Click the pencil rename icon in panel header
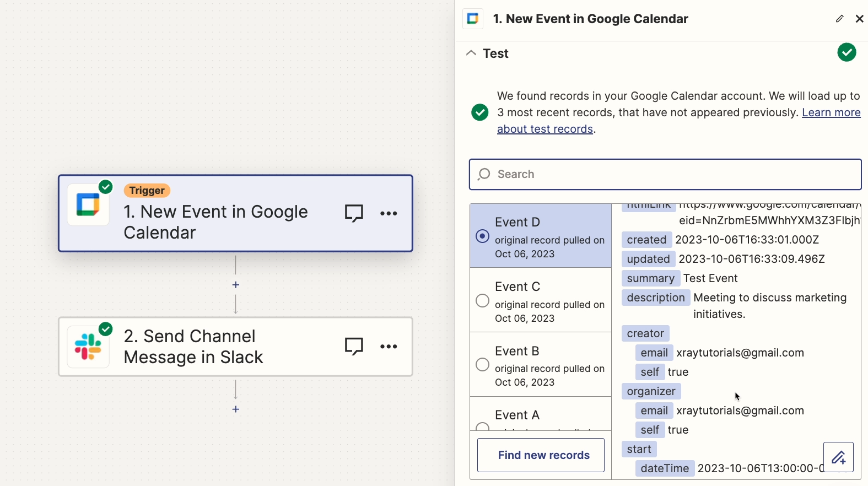Screen dimensions: 868x486 tap(839, 19)
